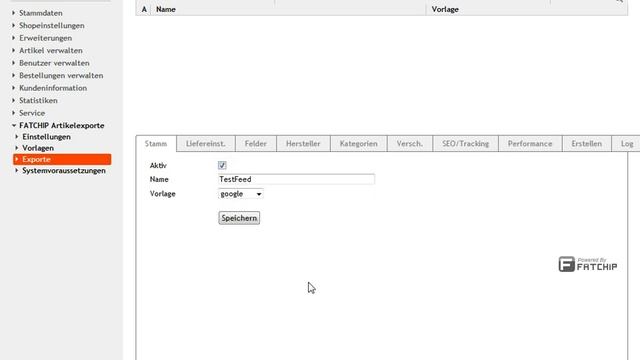Switch to Kategorien tab

pos(359,144)
